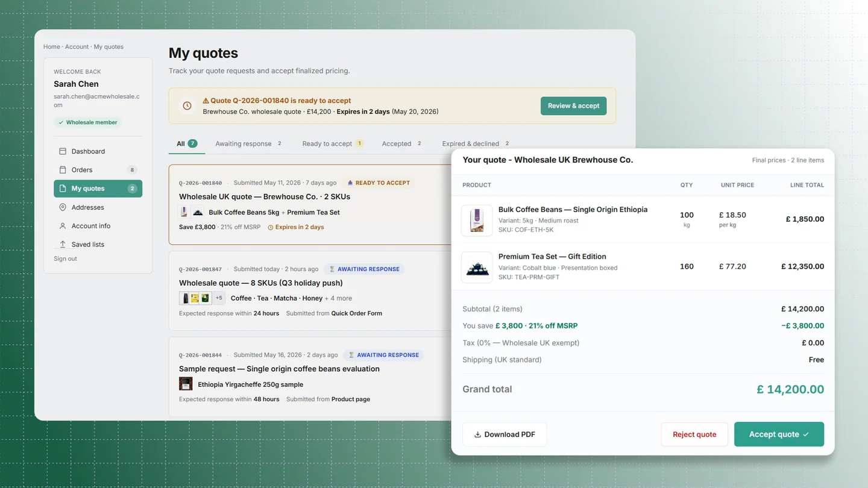Click the Download PDF arrow icon
The image size is (868, 488).
point(477,434)
